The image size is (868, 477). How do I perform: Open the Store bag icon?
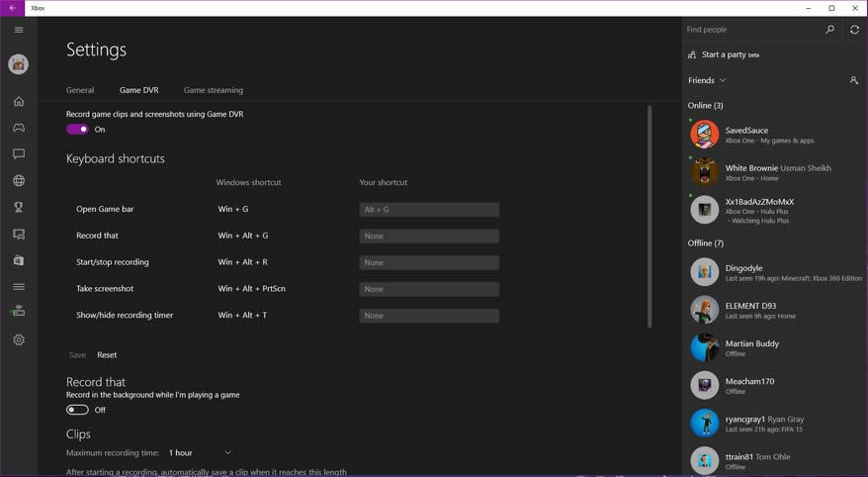pos(18,260)
